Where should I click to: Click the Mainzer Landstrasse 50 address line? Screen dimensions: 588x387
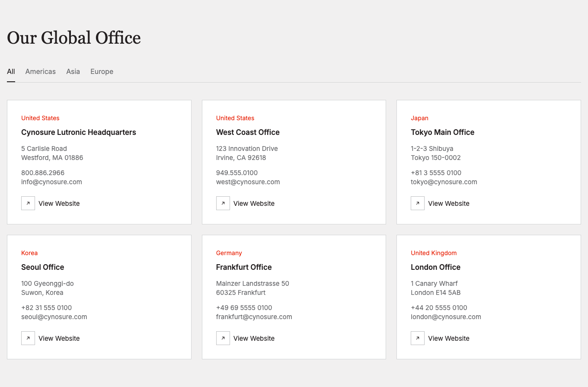pyautogui.click(x=252, y=284)
